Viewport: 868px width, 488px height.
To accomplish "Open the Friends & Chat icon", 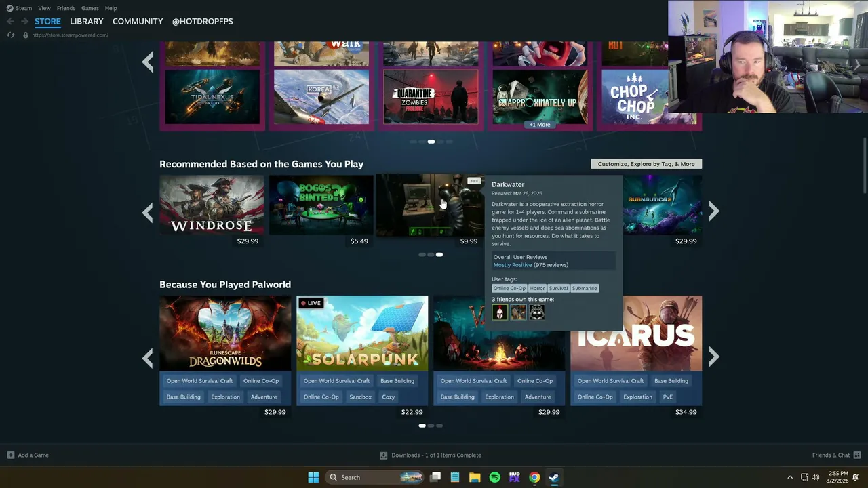I will click(857, 455).
